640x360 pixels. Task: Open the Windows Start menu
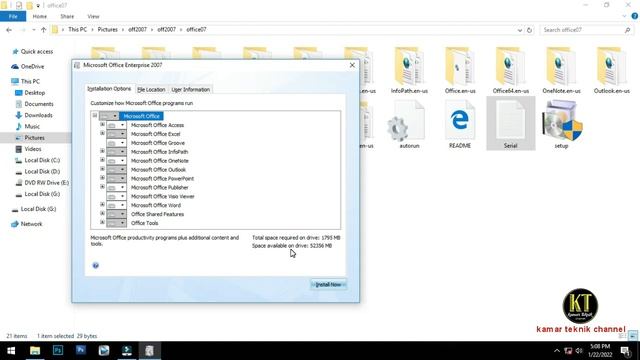pos(11,351)
